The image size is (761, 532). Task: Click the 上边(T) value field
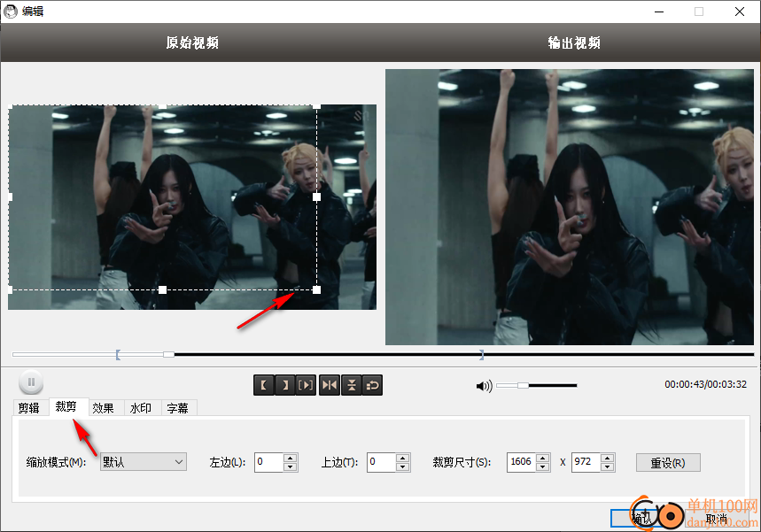click(x=381, y=462)
